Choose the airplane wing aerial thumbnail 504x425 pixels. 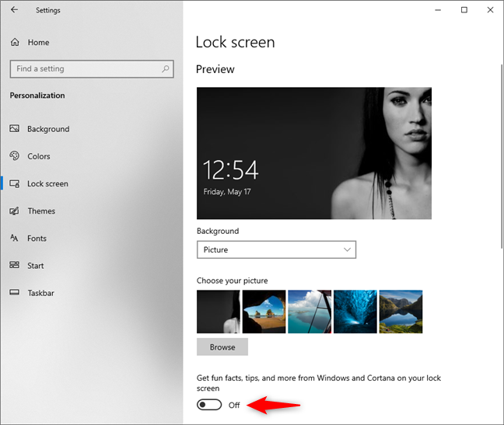coord(310,312)
